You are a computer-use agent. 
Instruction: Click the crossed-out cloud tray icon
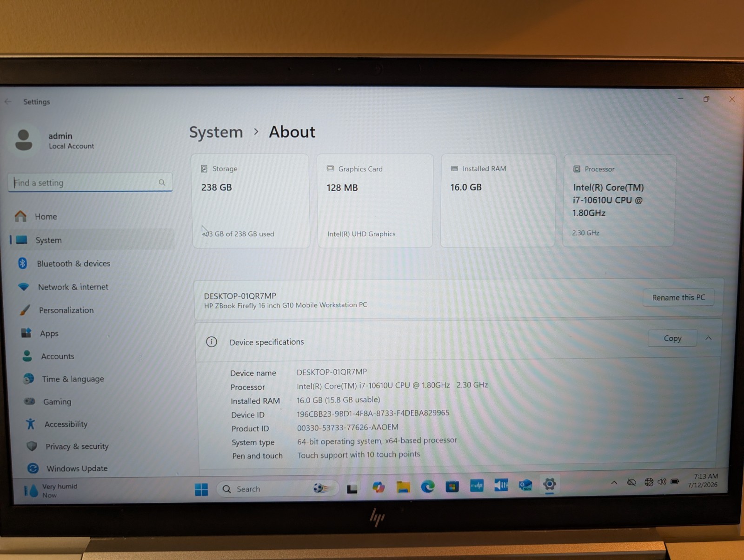point(631,482)
